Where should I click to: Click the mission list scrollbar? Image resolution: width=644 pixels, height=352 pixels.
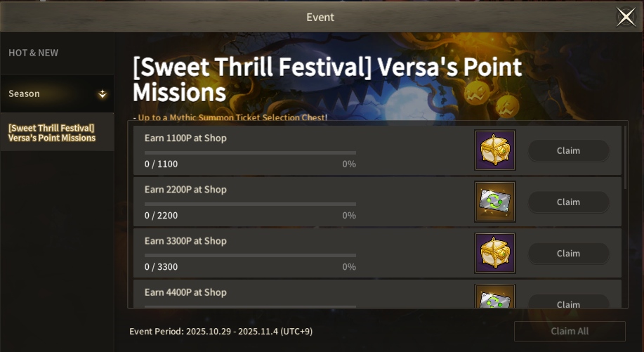pyautogui.click(x=624, y=155)
